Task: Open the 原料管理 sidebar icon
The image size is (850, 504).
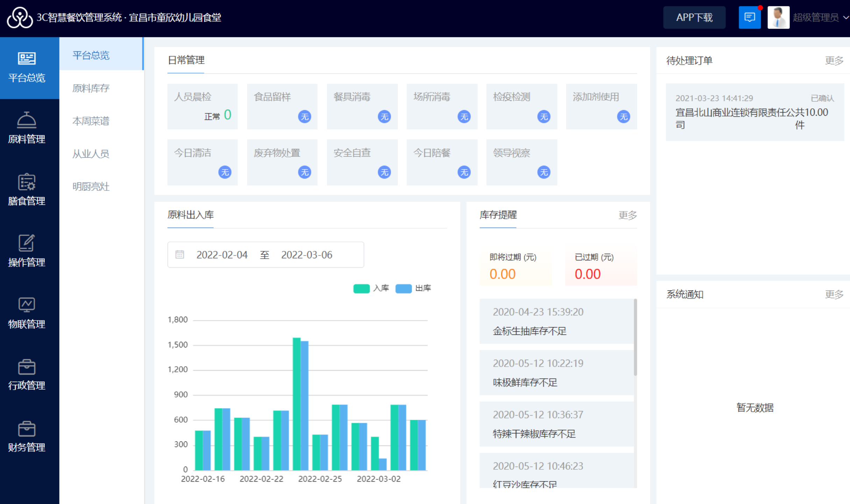Action: click(x=27, y=121)
